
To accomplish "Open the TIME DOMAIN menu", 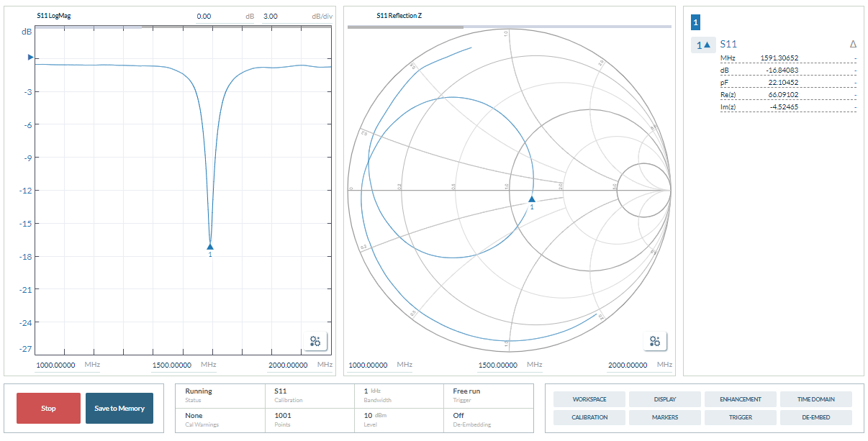I will coord(816,399).
